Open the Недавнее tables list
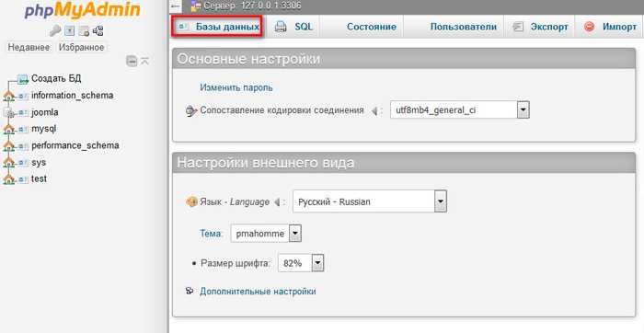This screenshot has height=333, width=644. pyautogui.click(x=29, y=47)
